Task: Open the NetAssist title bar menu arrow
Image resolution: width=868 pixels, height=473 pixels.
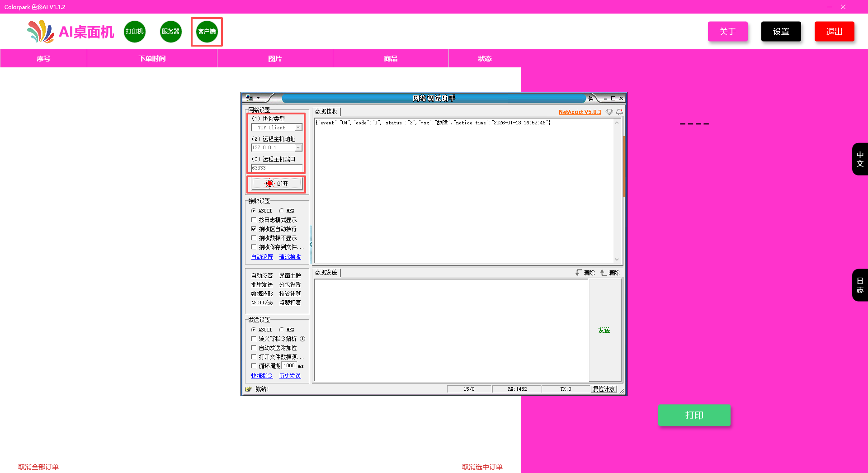Action: point(258,98)
